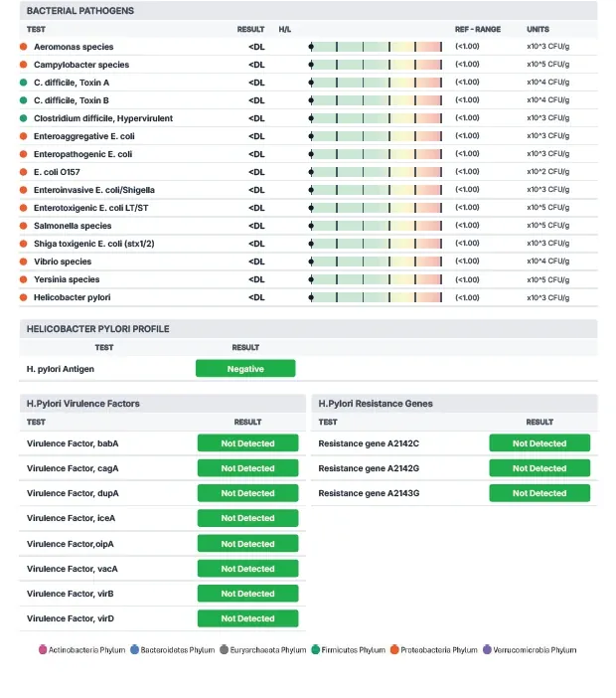This screenshot has width=616, height=698.
Task: Click the orange dot beside Salmonella species
Action: pyautogui.click(x=24, y=226)
